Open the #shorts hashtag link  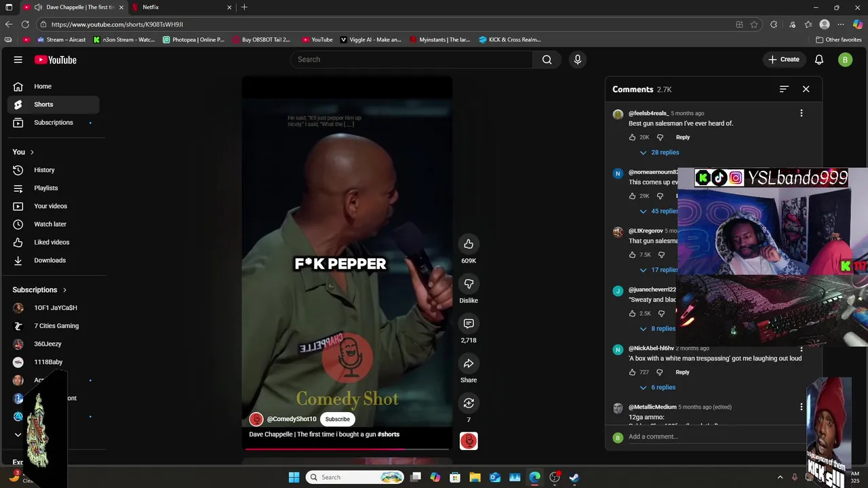[389, 434]
